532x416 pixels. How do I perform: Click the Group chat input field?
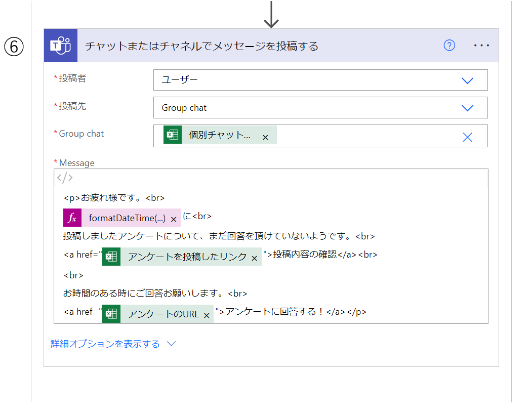(x=320, y=136)
